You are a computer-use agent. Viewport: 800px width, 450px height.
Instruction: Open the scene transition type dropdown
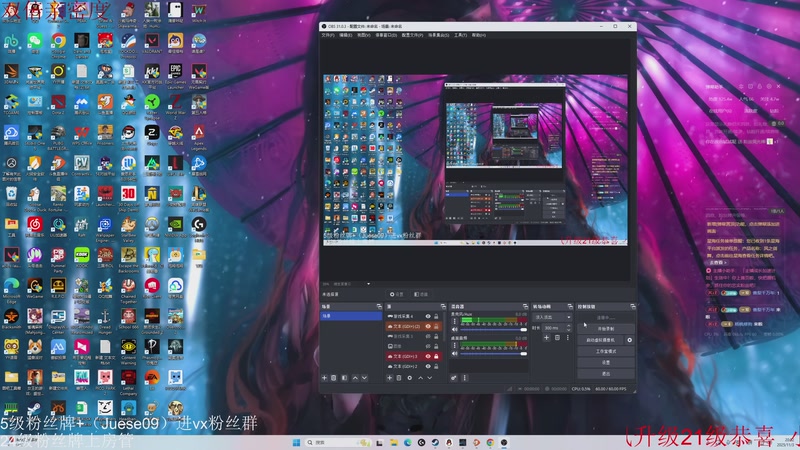tap(553, 317)
